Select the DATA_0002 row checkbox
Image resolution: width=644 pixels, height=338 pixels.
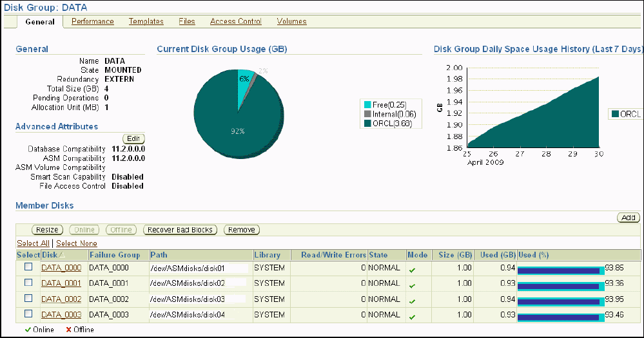(28, 299)
